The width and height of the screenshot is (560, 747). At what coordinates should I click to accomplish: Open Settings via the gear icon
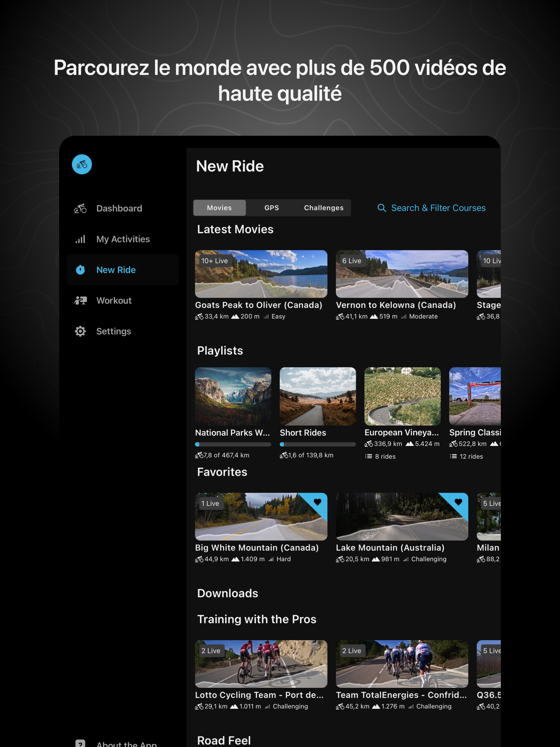click(80, 331)
